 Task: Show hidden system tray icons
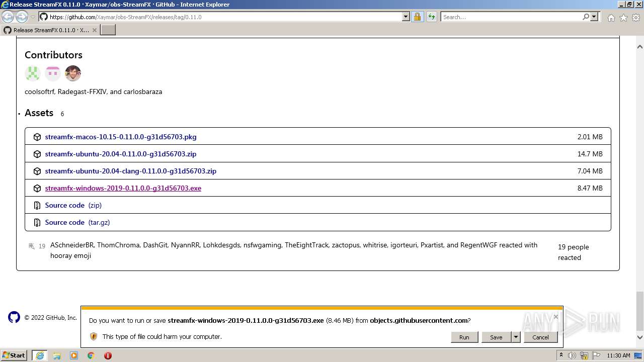tap(561, 355)
